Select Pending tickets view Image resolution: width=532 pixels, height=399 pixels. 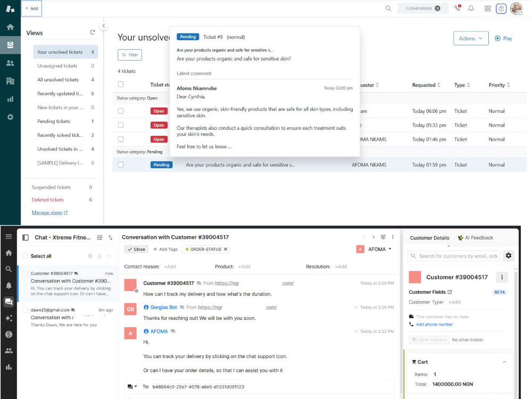[x=65, y=121]
